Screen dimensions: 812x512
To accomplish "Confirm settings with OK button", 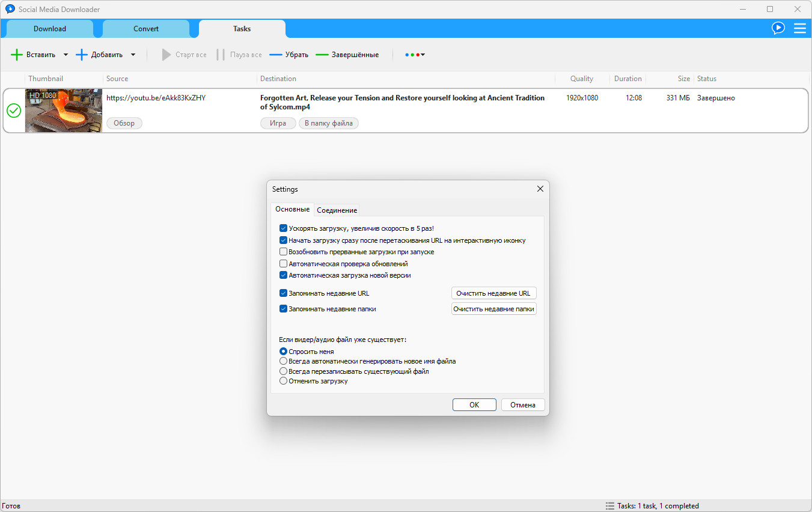I will [474, 405].
